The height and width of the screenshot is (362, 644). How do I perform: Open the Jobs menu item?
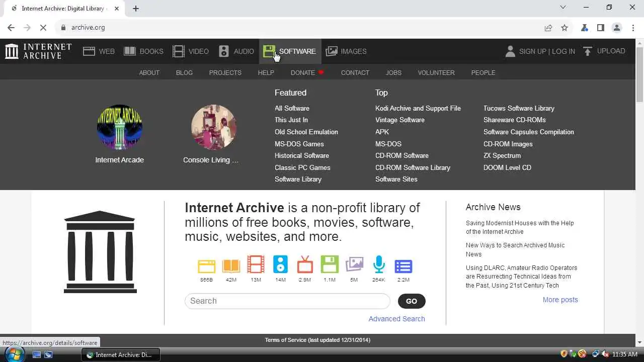393,72
